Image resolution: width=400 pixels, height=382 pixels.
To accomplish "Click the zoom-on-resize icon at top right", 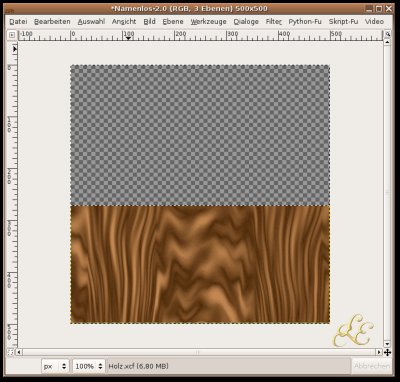I will click(387, 34).
